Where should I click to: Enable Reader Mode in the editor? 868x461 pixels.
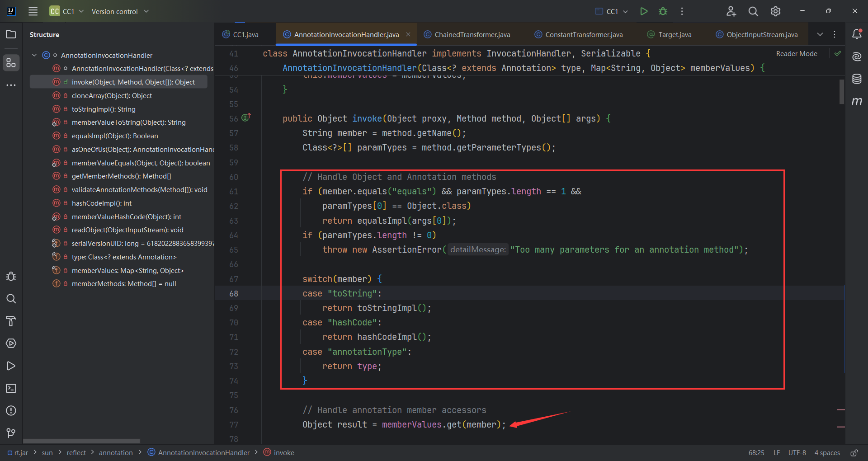coord(797,53)
